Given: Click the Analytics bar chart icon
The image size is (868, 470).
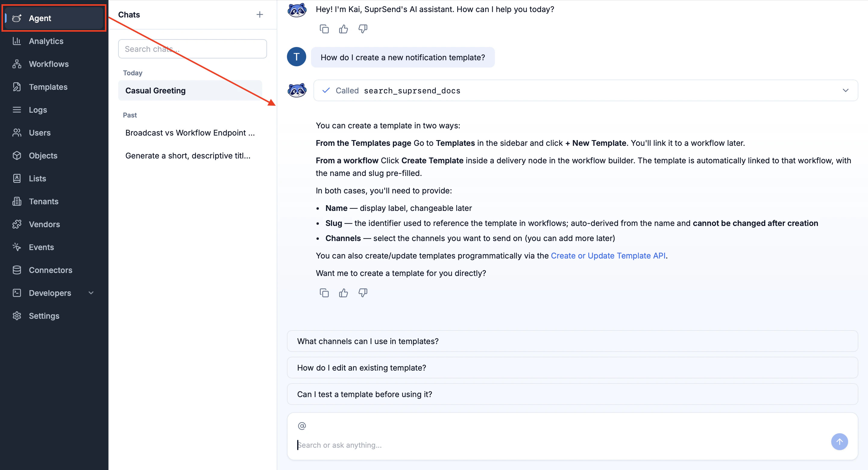Looking at the screenshot, I should (x=17, y=41).
